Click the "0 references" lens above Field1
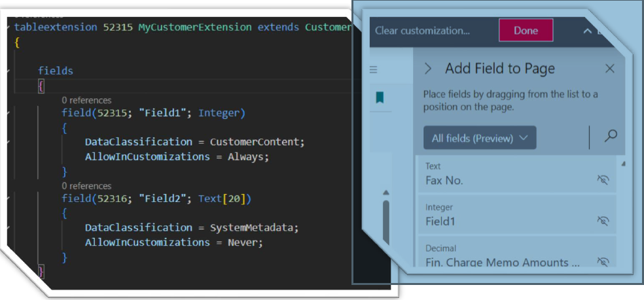 click(x=86, y=100)
